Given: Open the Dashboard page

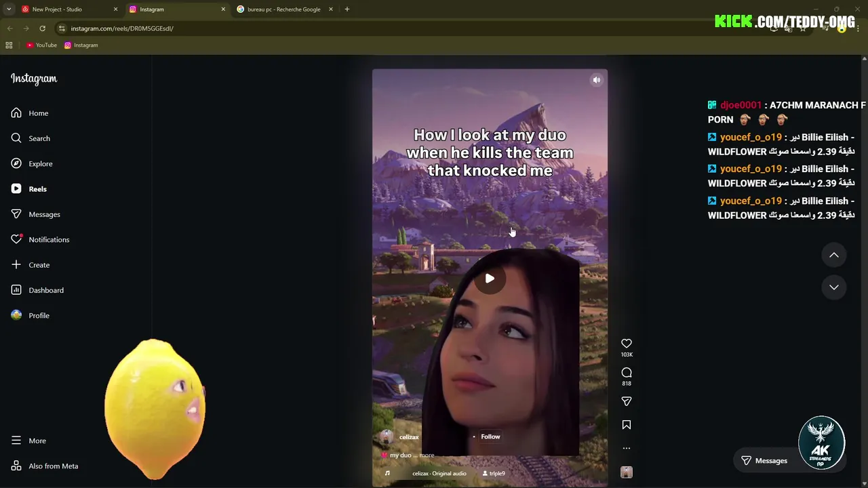Looking at the screenshot, I should pos(37,290).
